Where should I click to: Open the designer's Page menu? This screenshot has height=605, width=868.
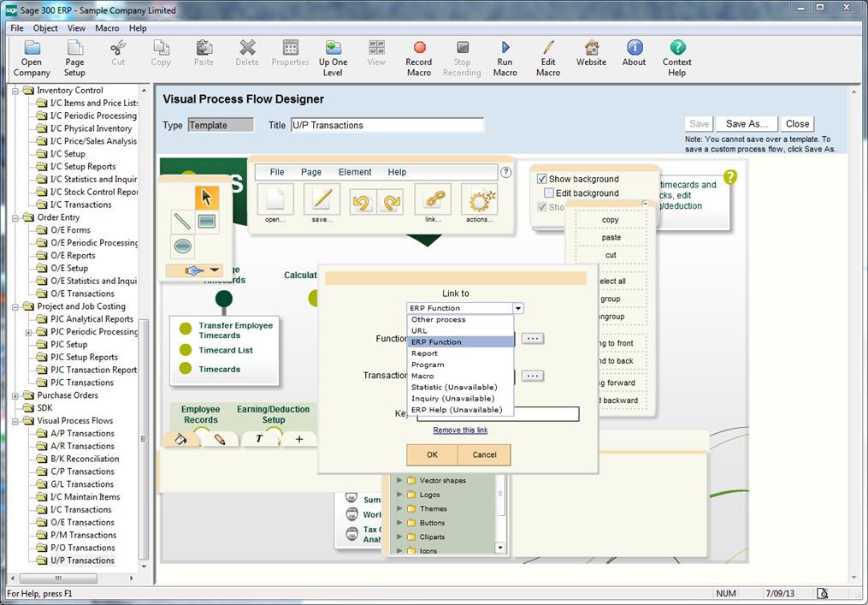pos(311,172)
